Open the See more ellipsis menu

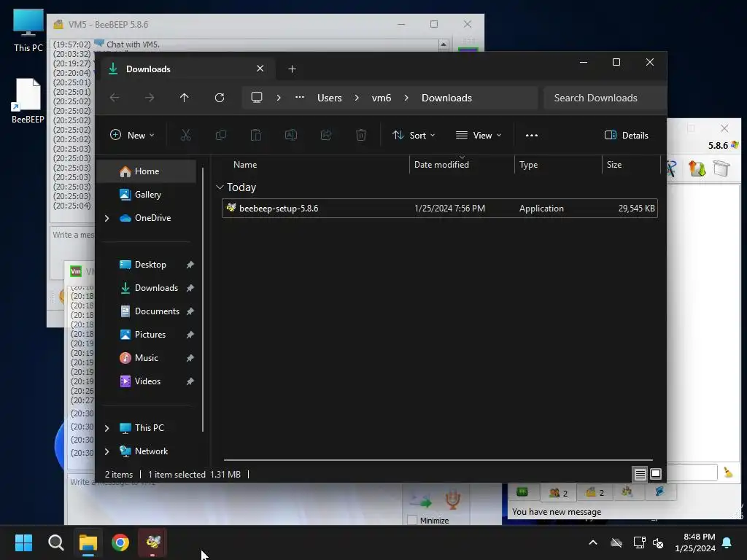[532, 135]
